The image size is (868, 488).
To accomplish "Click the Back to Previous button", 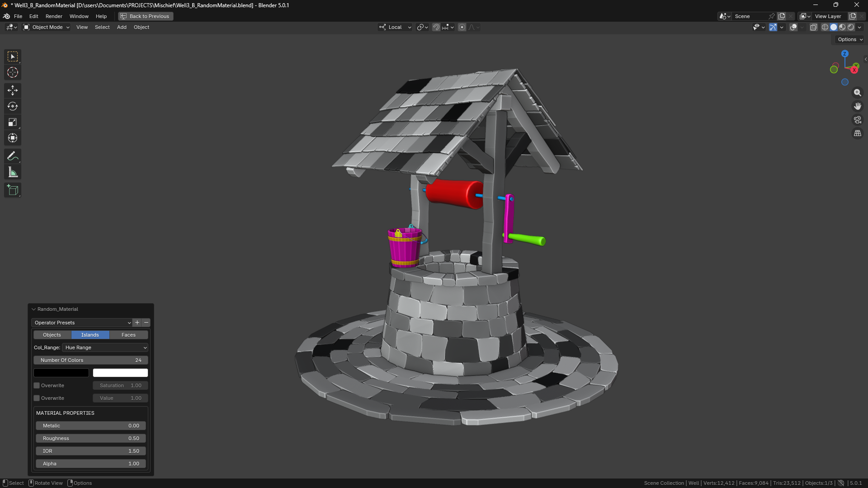I will [146, 16].
